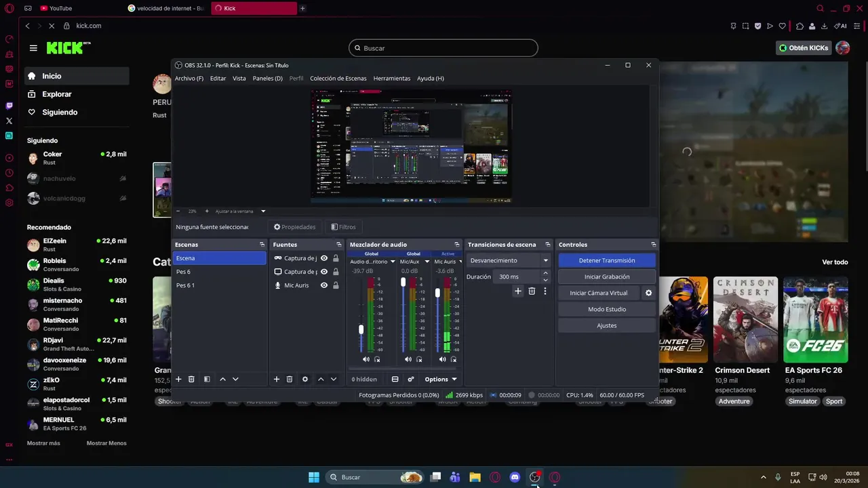Screen dimensions: 868x488
Task: Lock the Mic Auris source
Action: (336, 285)
